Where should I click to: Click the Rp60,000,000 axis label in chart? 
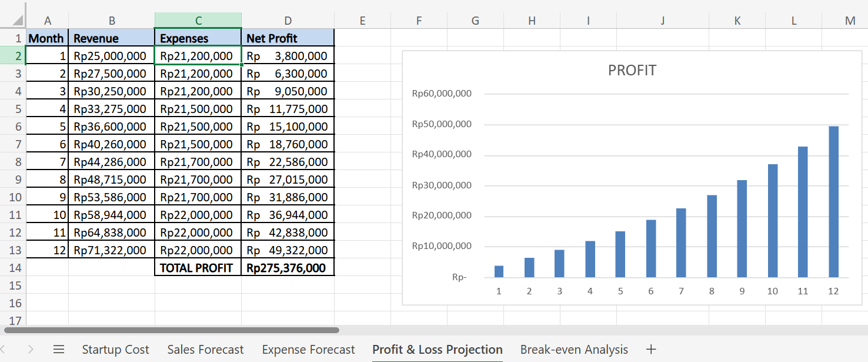pyautogui.click(x=442, y=93)
